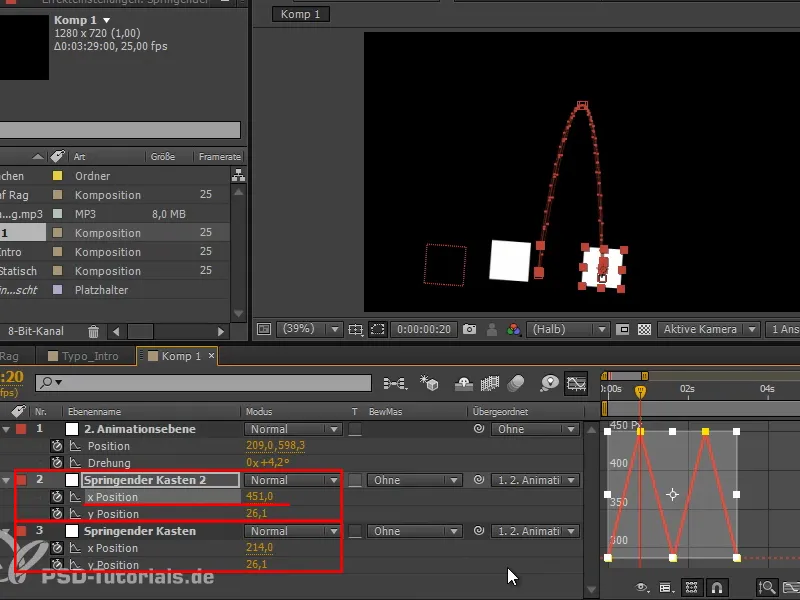Close the Komp 1 timeline tab
This screenshot has height=600, width=800.
pyautogui.click(x=211, y=356)
